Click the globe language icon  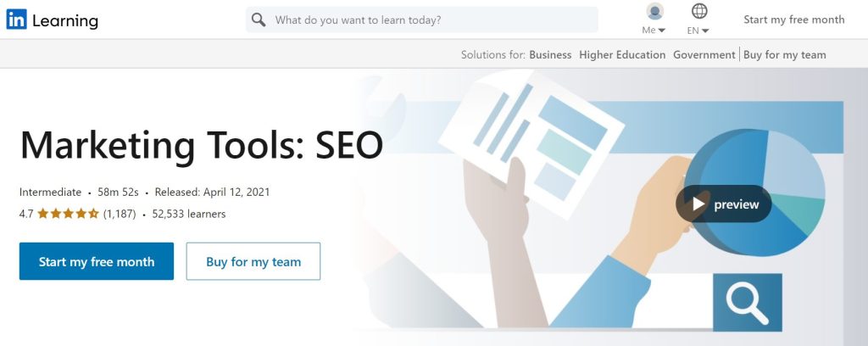click(699, 12)
